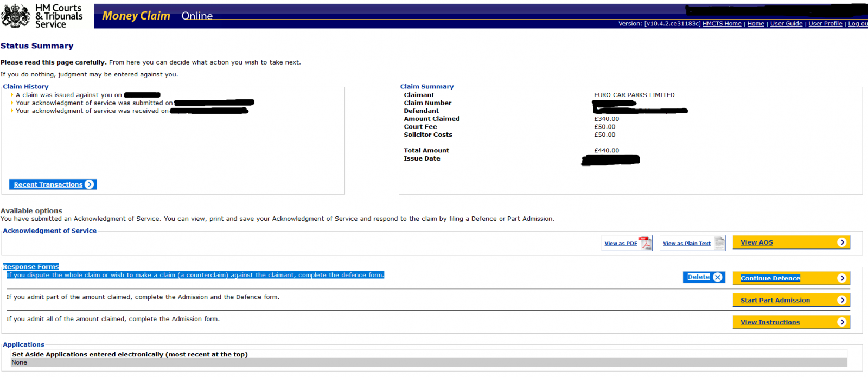Click the HM Courts crest logo
868x377 pixels.
click(15, 16)
